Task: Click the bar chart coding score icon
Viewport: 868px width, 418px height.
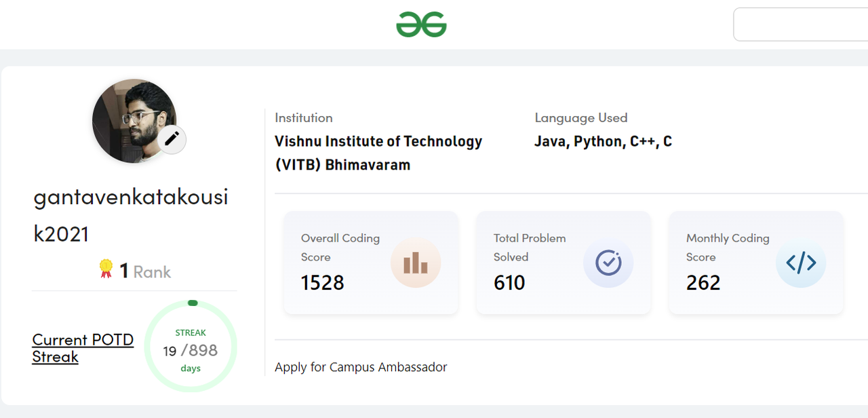Action: (416, 263)
